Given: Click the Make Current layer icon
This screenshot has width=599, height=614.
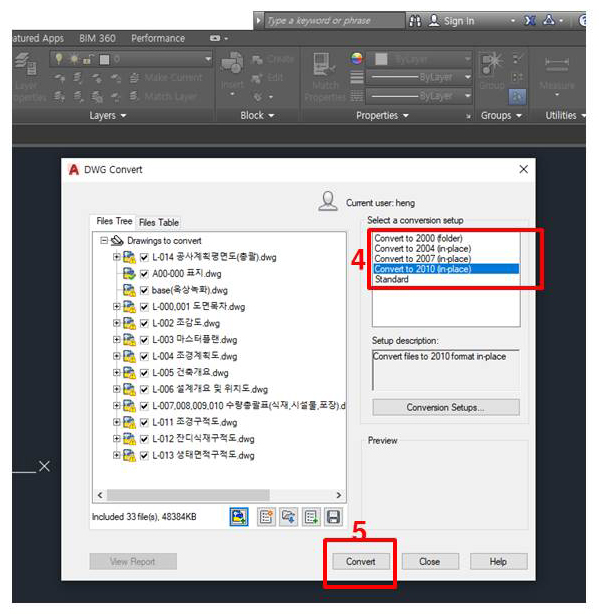Looking at the screenshot, I should (134, 78).
